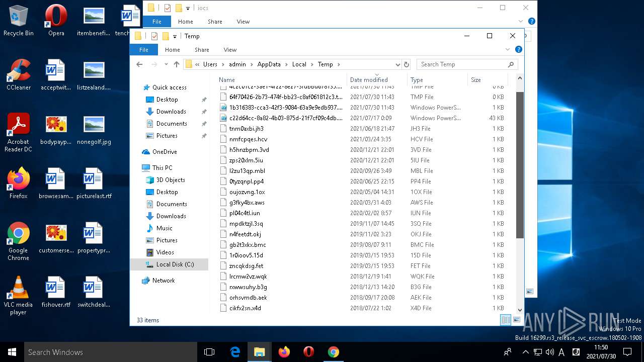Select the picturelast.rtf desktop file

(x=94, y=183)
